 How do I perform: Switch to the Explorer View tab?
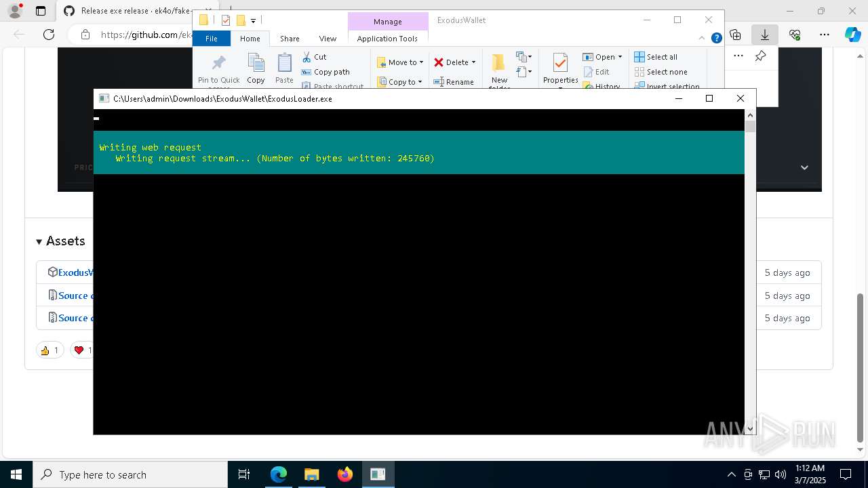point(328,39)
